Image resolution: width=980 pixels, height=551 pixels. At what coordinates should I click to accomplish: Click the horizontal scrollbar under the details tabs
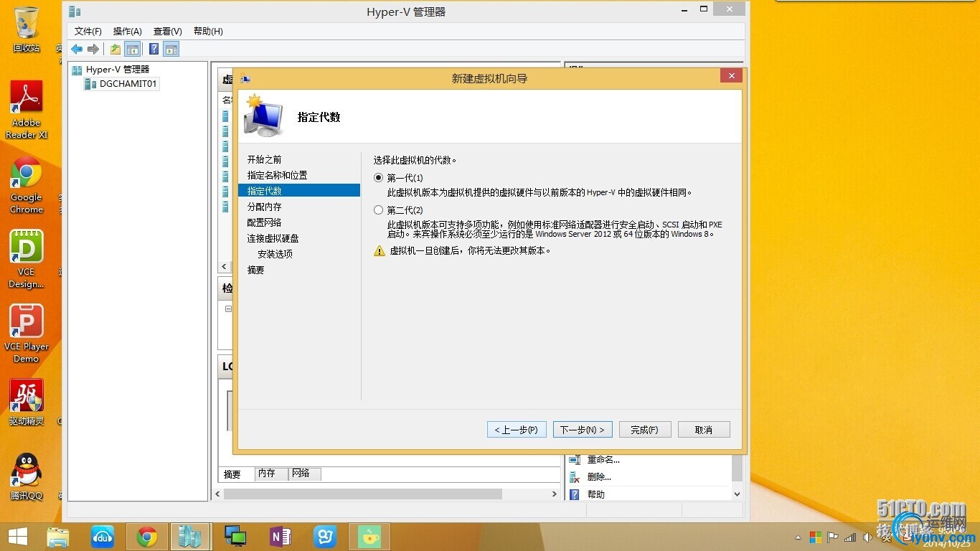tap(363, 494)
